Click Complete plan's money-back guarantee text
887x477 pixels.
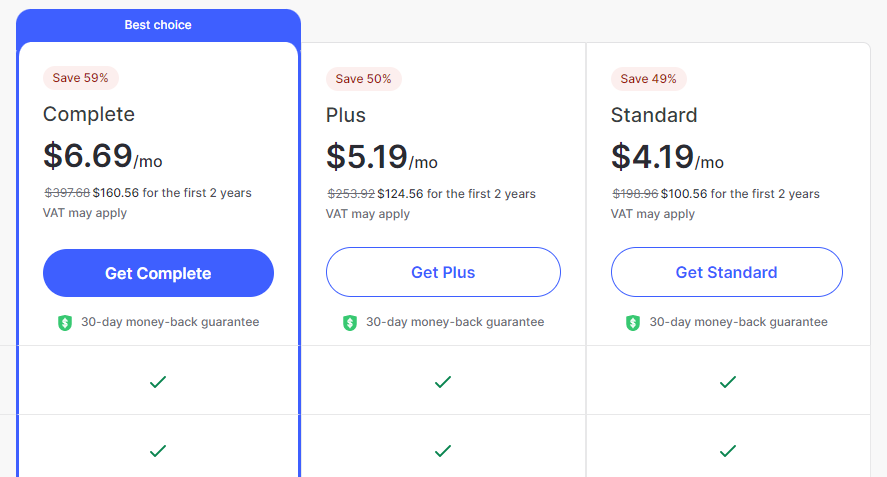point(170,322)
